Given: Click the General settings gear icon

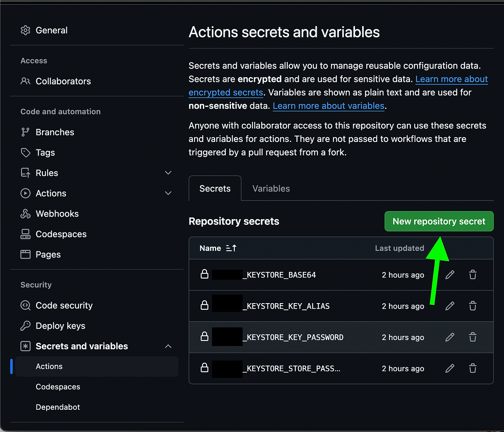Looking at the screenshot, I should (x=25, y=30).
